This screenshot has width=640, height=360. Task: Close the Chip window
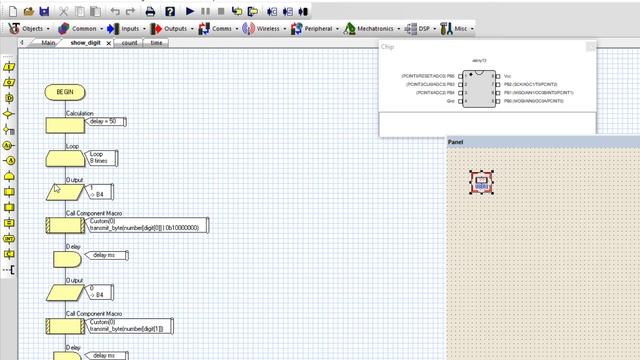point(590,47)
